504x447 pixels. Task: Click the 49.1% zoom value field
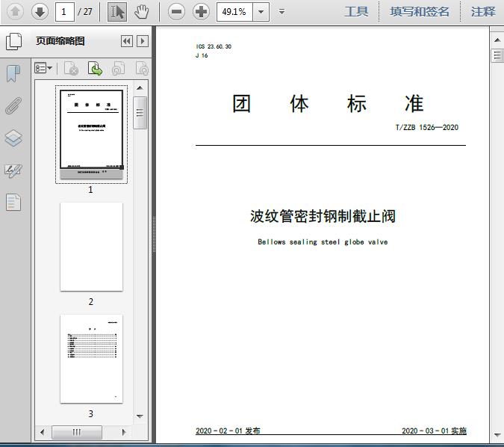(234, 12)
